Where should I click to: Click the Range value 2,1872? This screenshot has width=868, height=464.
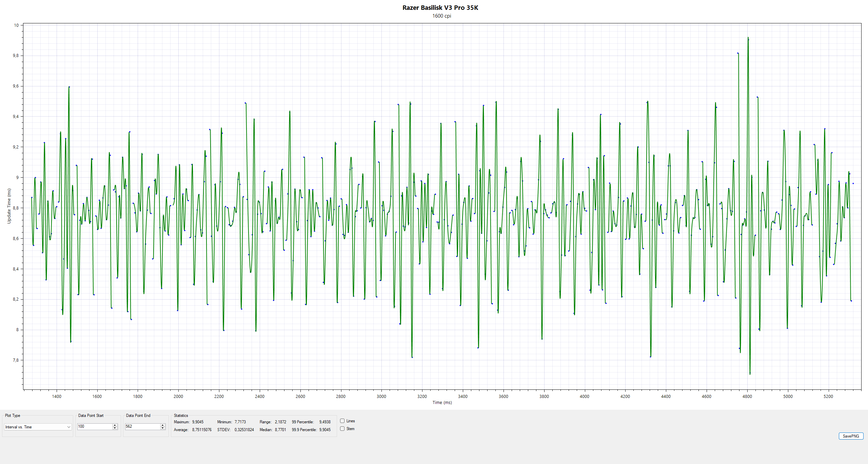280,422
